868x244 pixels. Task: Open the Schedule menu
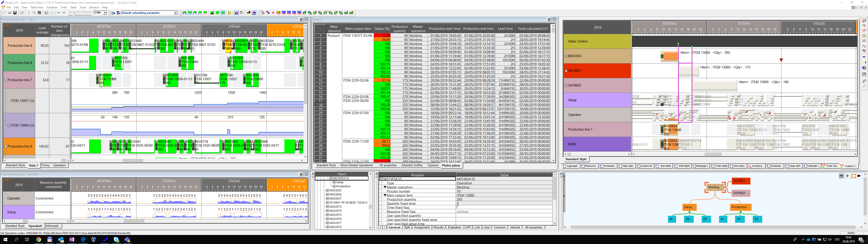click(52, 7)
